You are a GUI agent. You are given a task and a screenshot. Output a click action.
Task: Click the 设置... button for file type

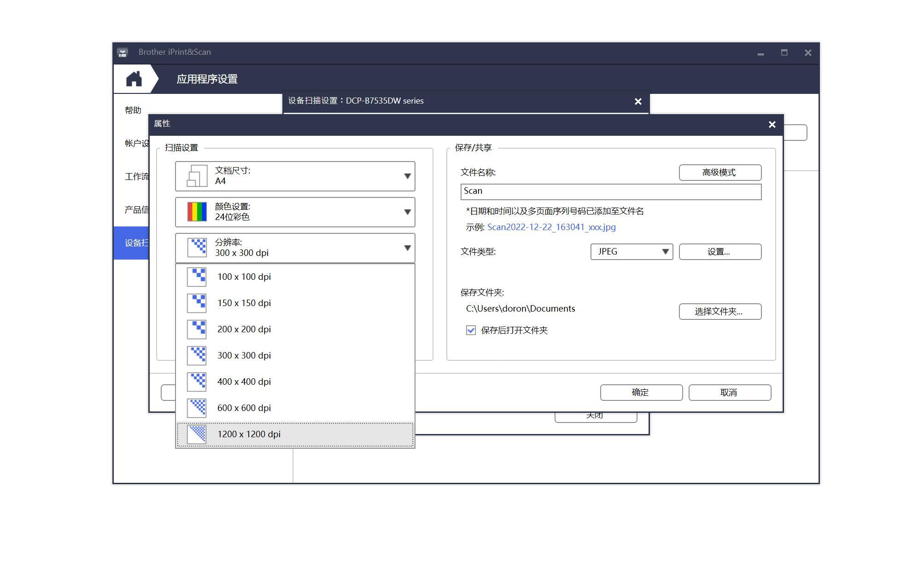click(x=720, y=252)
